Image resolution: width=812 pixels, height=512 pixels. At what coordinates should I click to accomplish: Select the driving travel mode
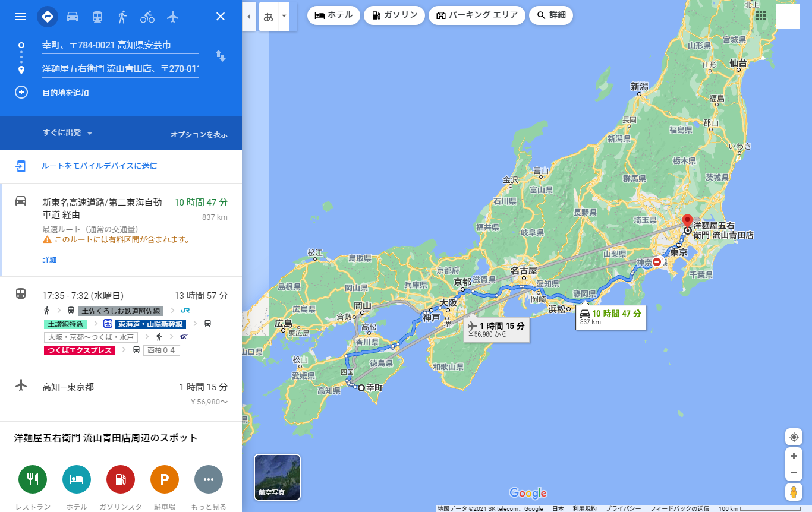(x=73, y=17)
